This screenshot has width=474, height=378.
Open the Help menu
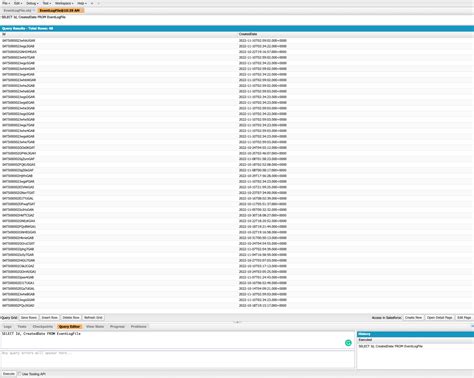point(82,3)
